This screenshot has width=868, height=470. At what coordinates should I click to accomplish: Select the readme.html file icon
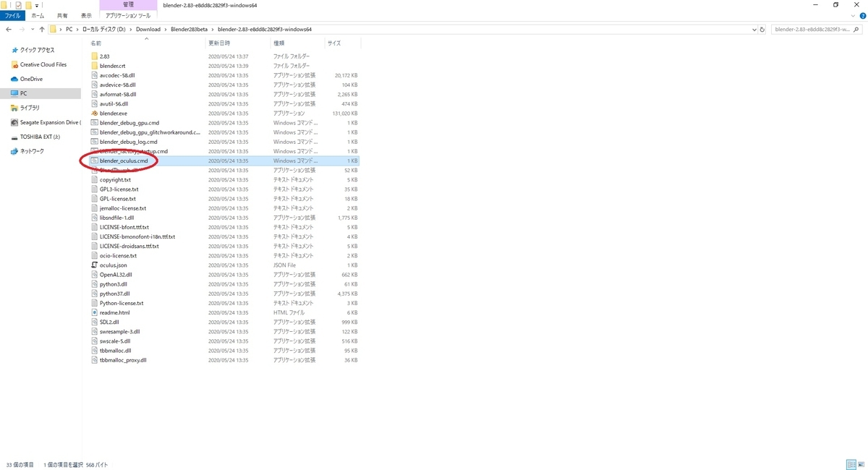(95, 312)
